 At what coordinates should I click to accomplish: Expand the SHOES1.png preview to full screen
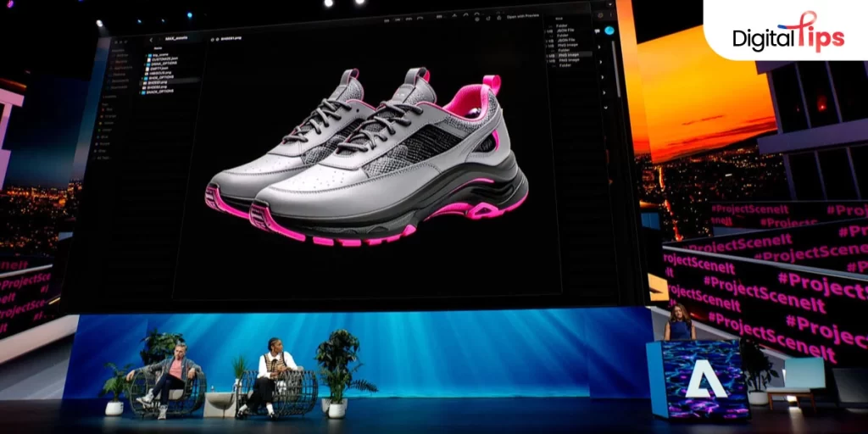pyautogui.click(x=218, y=39)
